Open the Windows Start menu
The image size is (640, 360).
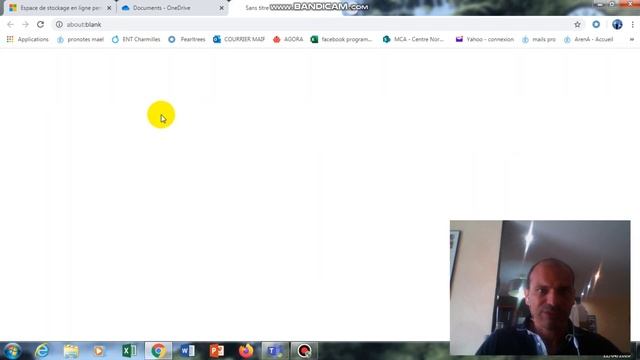coord(12,351)
